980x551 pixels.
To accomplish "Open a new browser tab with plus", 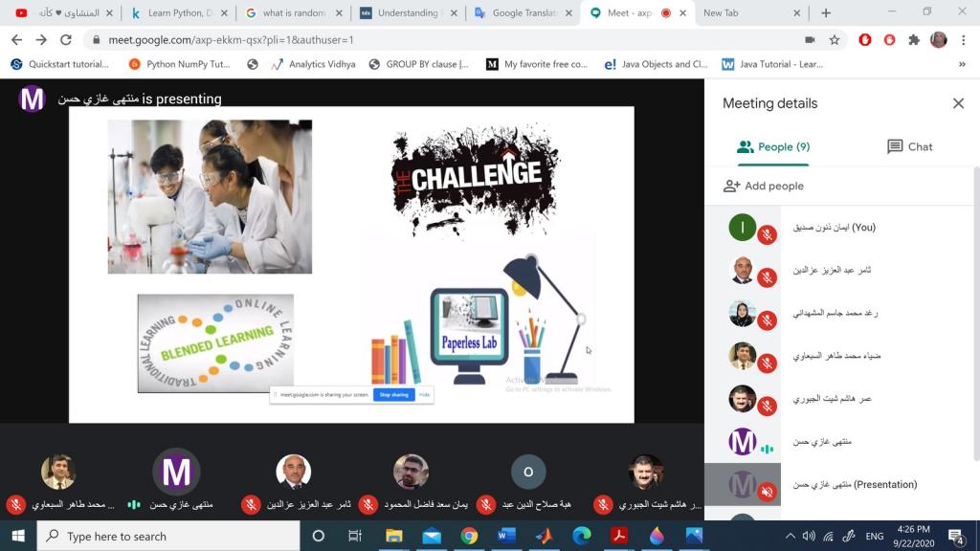I will (826, 13).
